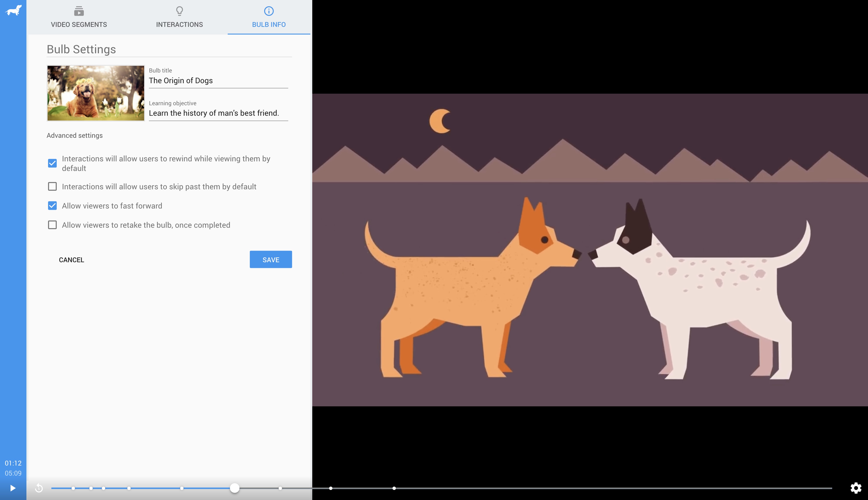Click the Learning objective input field
Screen dimensions: 868x500
218,113
